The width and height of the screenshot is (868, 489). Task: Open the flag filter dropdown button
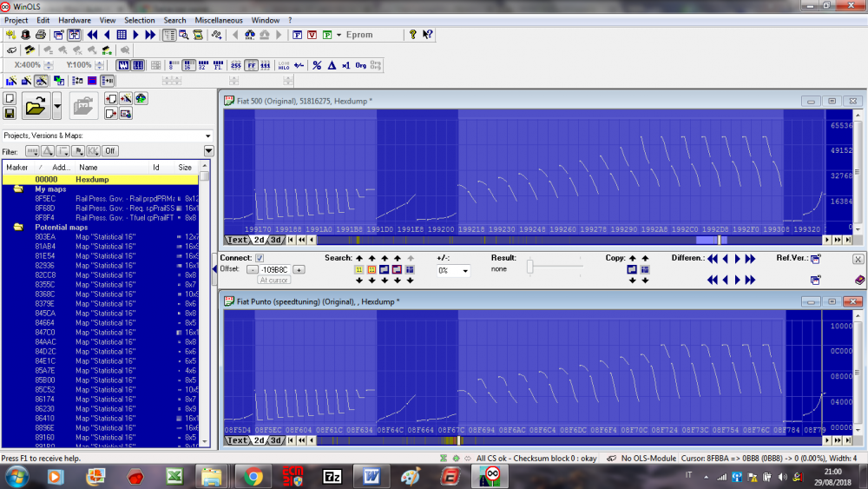coord(78,150)
